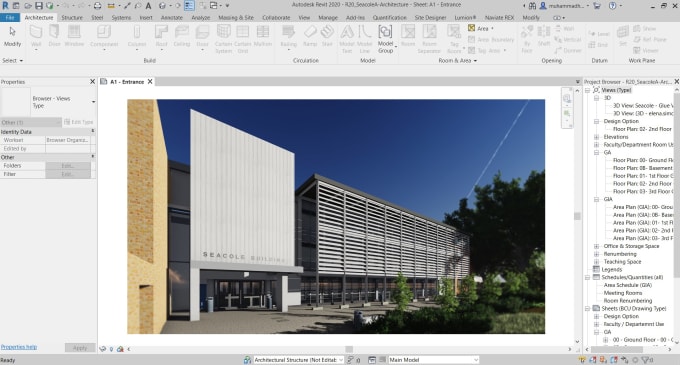Image resolution: width=680 pixels, height=365 pixels.
Task: Select the Text 'A' tool in quick access toolbar
Action: pos(148,6)
